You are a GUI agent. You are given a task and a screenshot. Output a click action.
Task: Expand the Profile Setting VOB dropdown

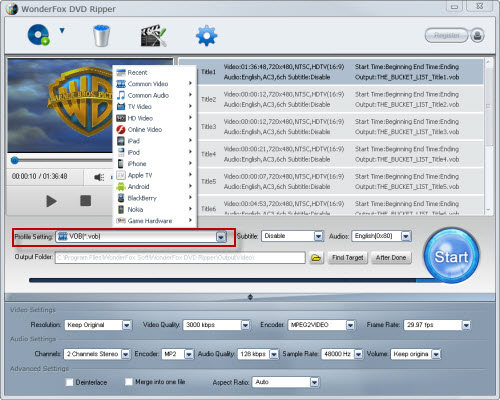[x=221, y=237]
